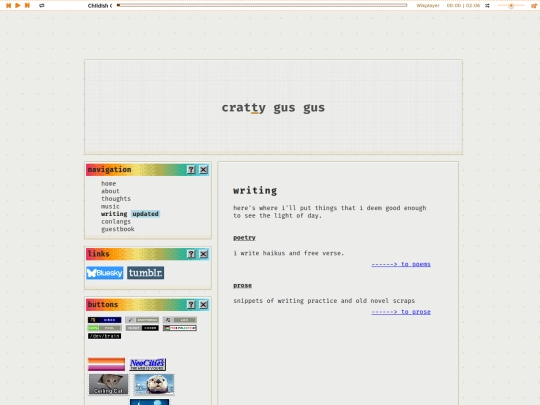Close the buttons panel
The image size is (540, 405).
point(204,304)
